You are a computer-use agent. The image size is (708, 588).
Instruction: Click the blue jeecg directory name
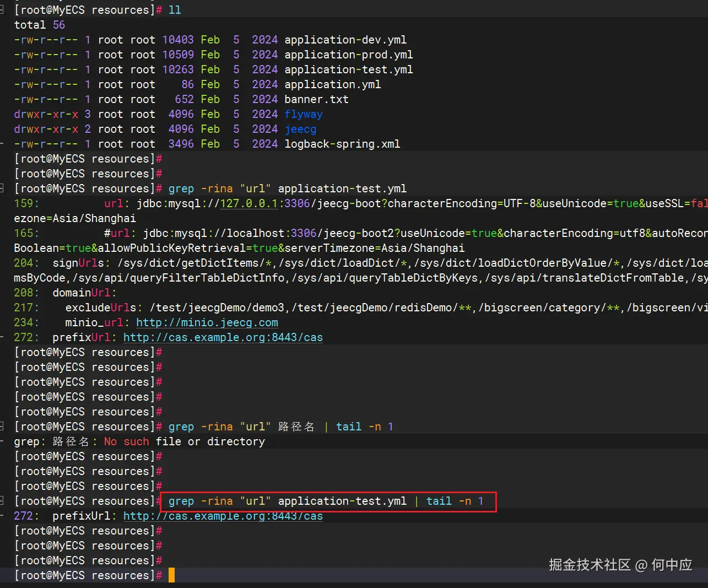click(300, 129)
